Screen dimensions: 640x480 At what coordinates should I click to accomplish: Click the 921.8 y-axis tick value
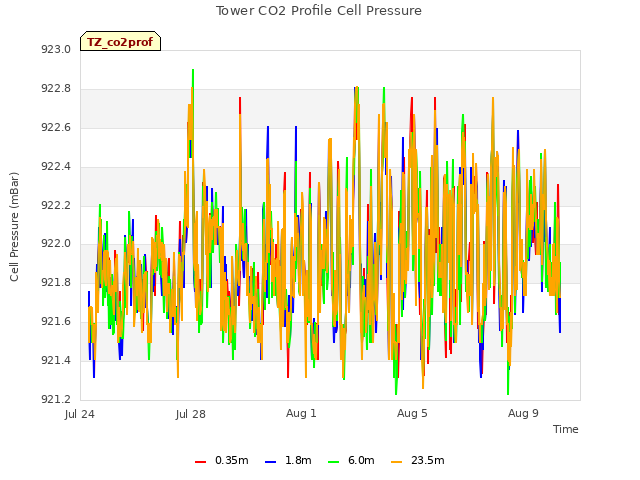56,282
